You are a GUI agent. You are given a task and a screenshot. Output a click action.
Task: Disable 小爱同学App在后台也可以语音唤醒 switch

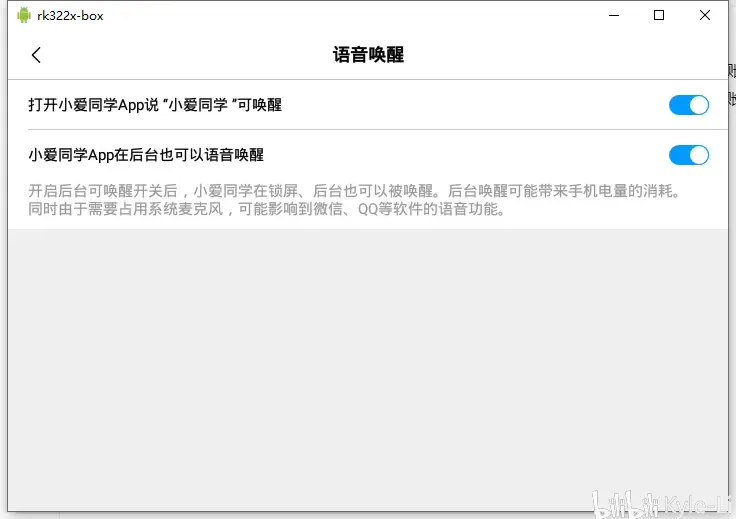tap(689, 155)
